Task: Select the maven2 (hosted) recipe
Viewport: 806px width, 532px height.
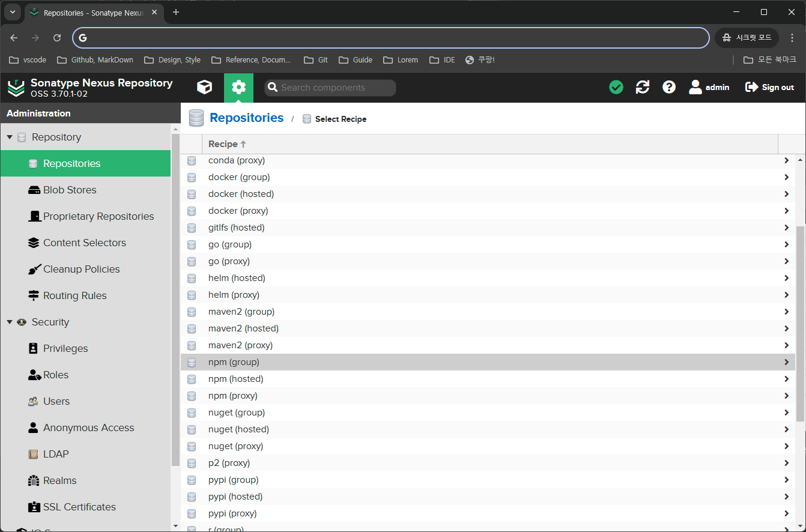Action: coord(488,328)
